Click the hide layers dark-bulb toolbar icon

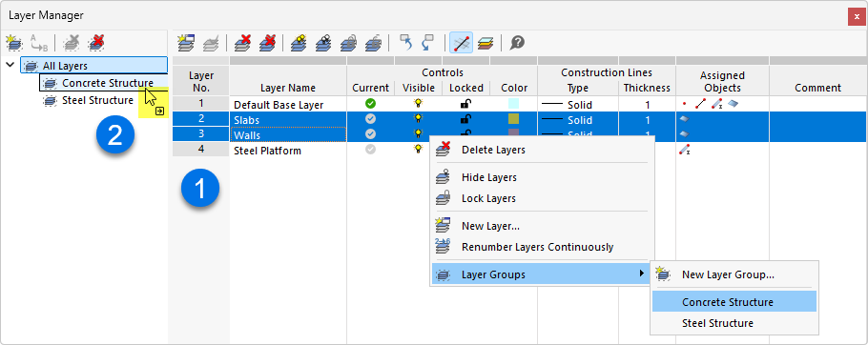click(x=323, y=43)
